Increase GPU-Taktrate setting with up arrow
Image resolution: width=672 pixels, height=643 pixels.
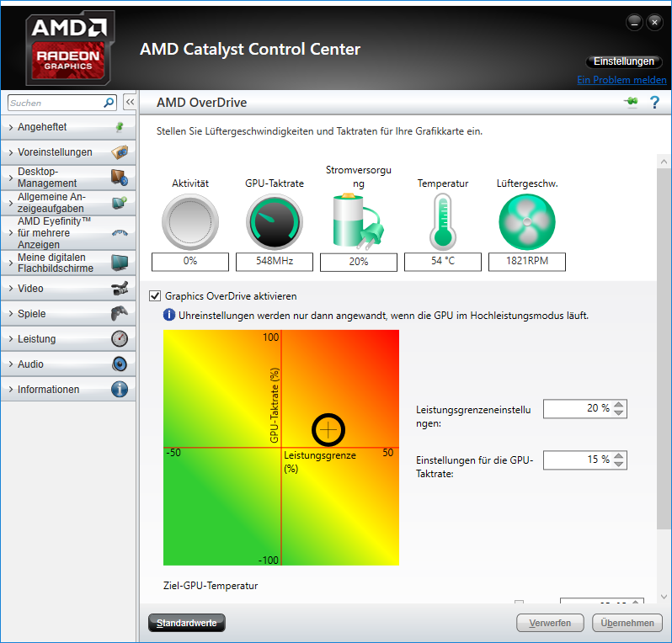[618, 455]
